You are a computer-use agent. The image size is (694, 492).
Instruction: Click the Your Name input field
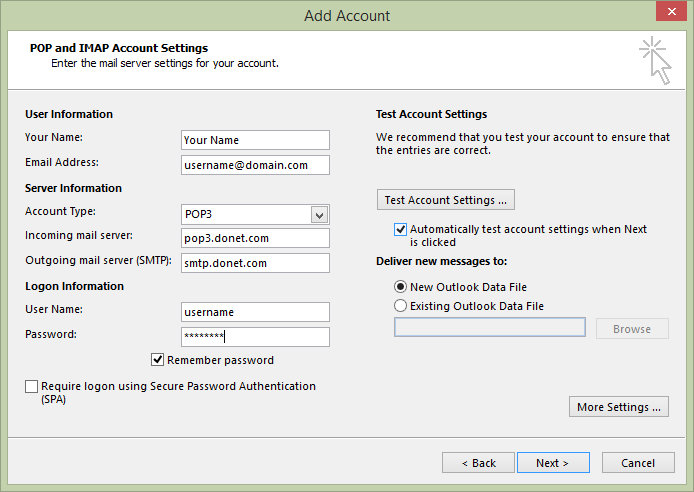click(255, 140)
